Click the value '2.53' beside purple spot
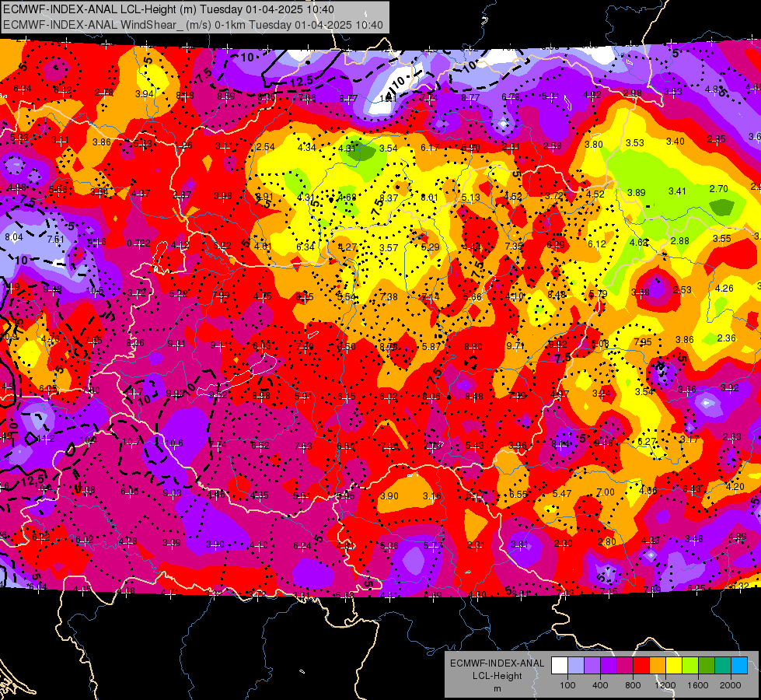Viewport: 761px width, 700px height. (x=682, y=290)
